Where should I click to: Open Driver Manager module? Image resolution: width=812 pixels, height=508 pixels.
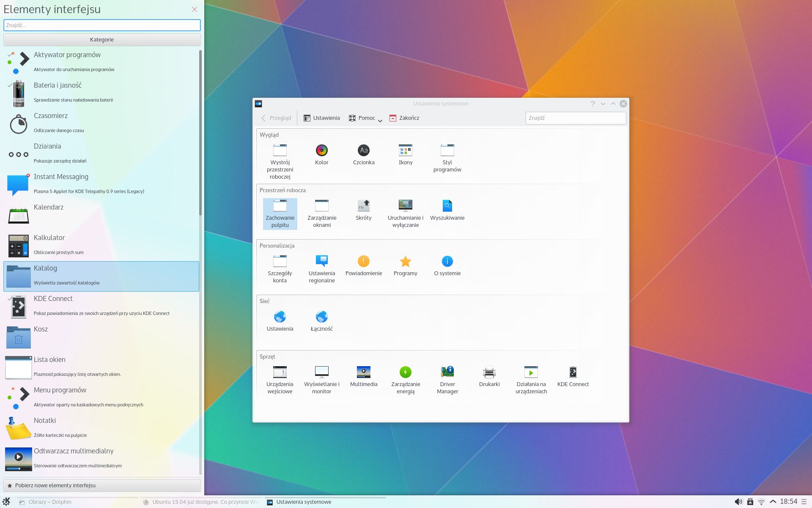[x=447, y=380]
